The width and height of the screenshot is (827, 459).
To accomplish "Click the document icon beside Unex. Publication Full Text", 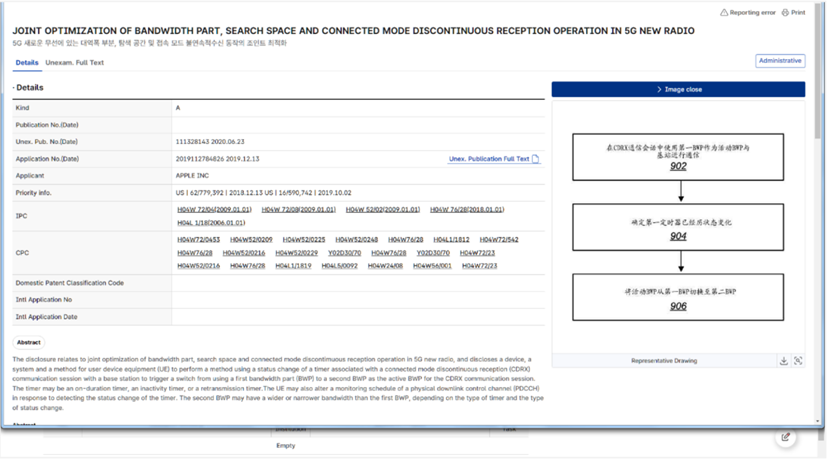I will coord(535,159).
